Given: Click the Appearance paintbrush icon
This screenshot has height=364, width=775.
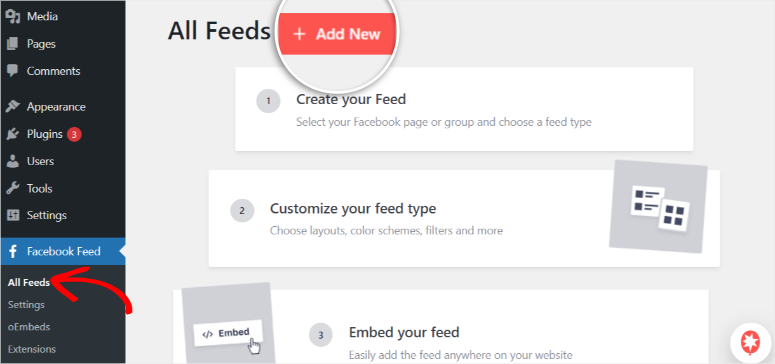Looking at the screenshot, I should point(12,107).
